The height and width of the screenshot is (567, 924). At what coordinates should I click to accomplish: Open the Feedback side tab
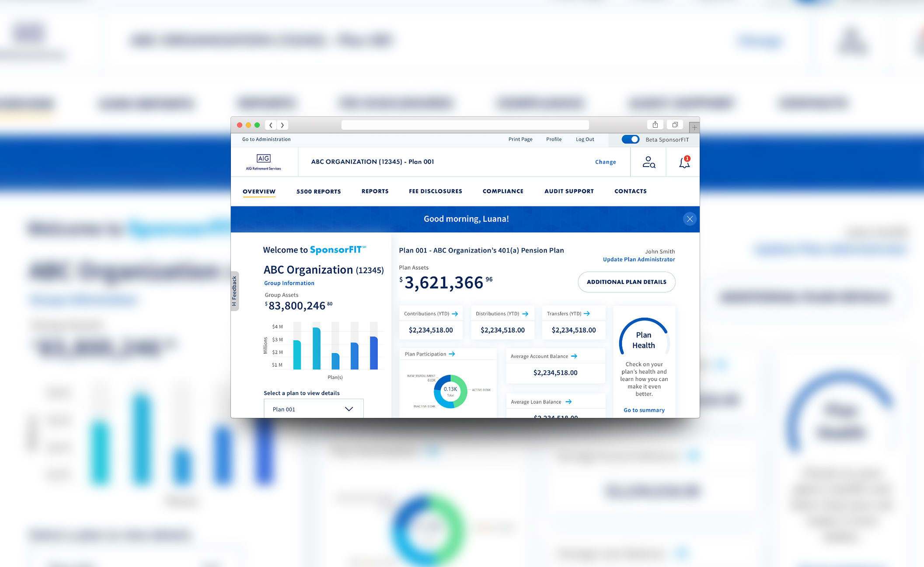(x=234, y=291)
